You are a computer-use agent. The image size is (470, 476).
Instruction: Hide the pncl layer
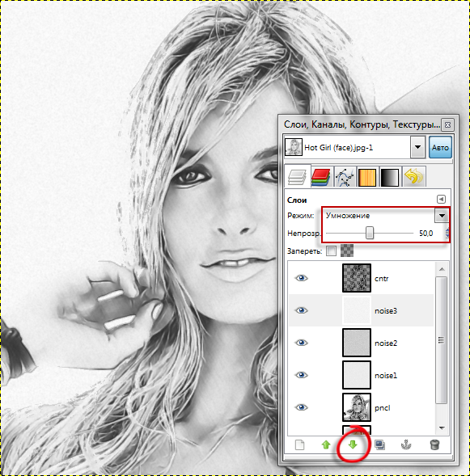(x=302, y=407)
